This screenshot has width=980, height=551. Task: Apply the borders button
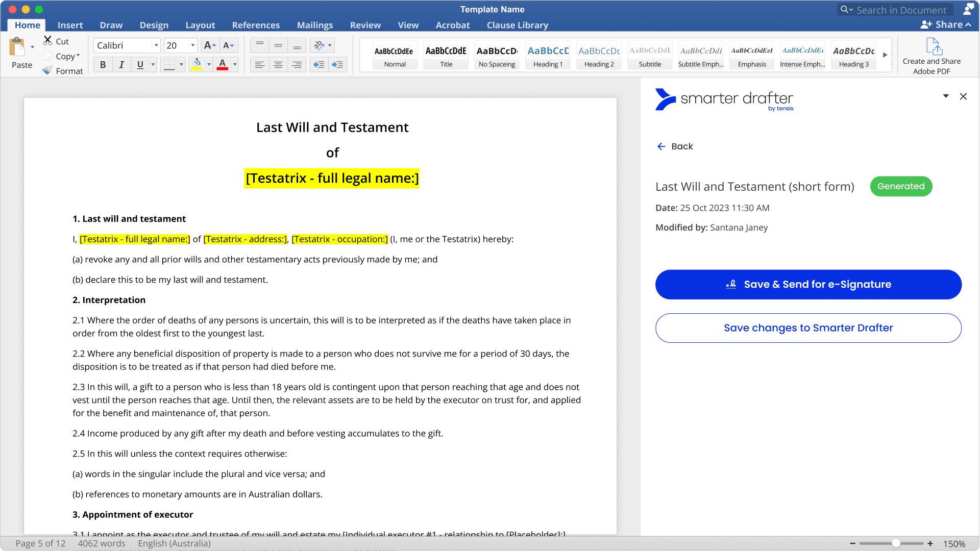(169, 65)
